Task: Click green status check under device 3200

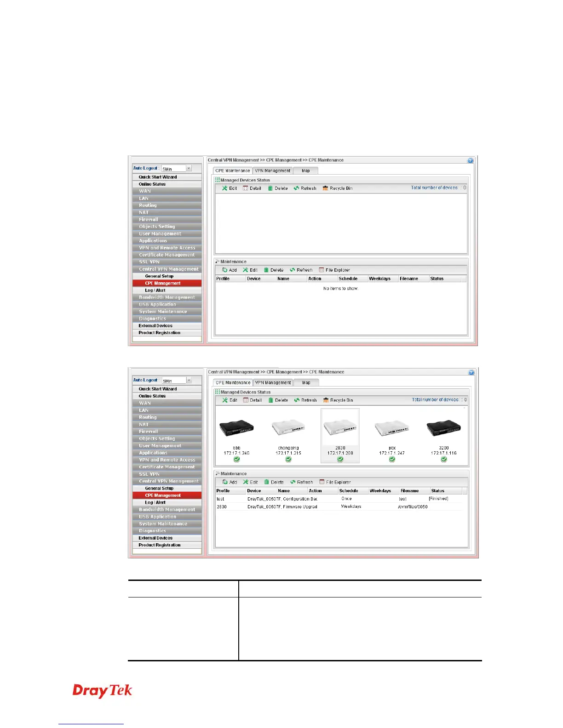Action: point(444,459)
